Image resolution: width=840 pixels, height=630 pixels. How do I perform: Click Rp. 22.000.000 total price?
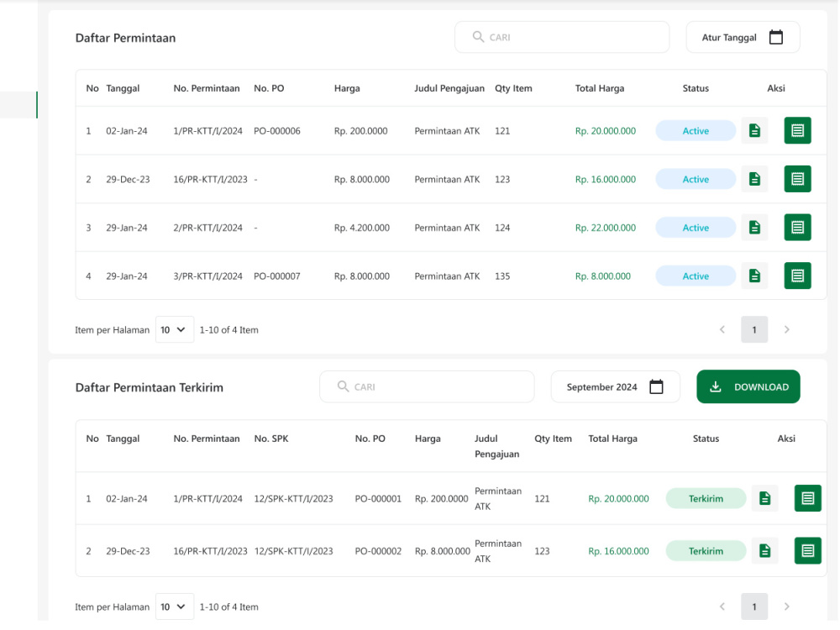click(x=606, y=228)
